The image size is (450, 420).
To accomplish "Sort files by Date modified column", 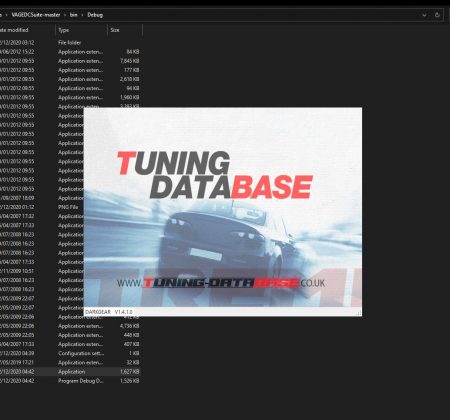I will tap(14, 30).
